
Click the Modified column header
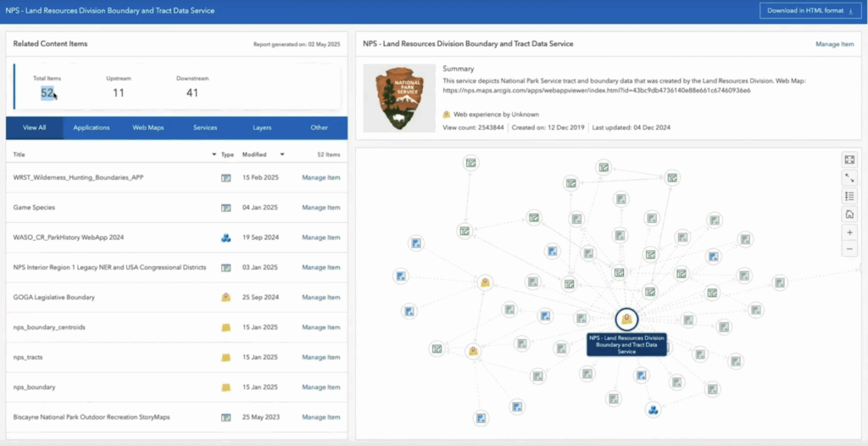click(x=254, y=154)
